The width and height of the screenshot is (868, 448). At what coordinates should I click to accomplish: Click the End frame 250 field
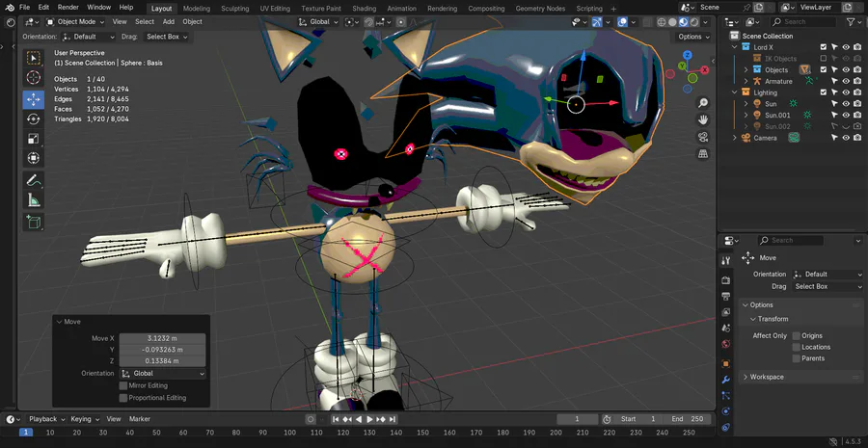(x=688, y=419)
